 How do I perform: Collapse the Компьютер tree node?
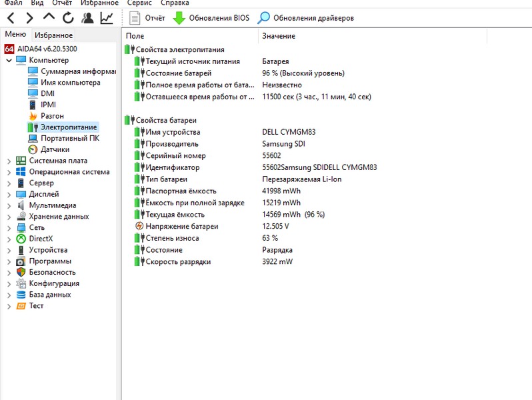[9, 60]
